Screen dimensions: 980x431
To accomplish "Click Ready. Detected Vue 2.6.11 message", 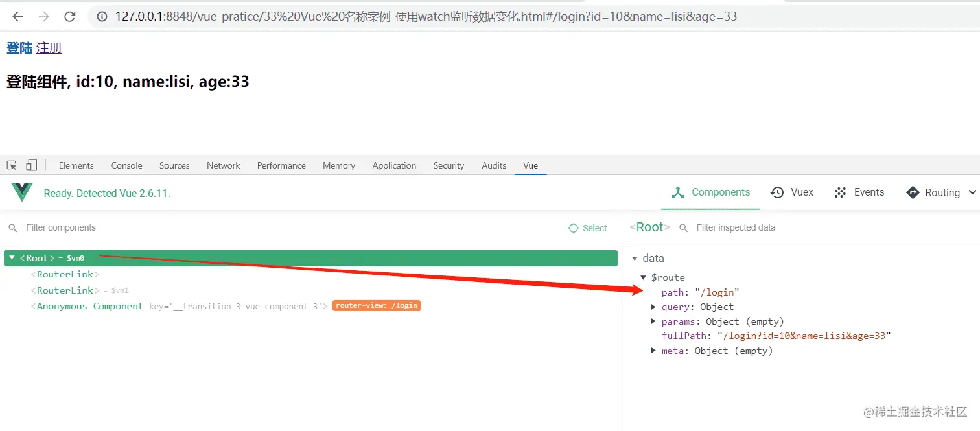I will tap(107, 193).
